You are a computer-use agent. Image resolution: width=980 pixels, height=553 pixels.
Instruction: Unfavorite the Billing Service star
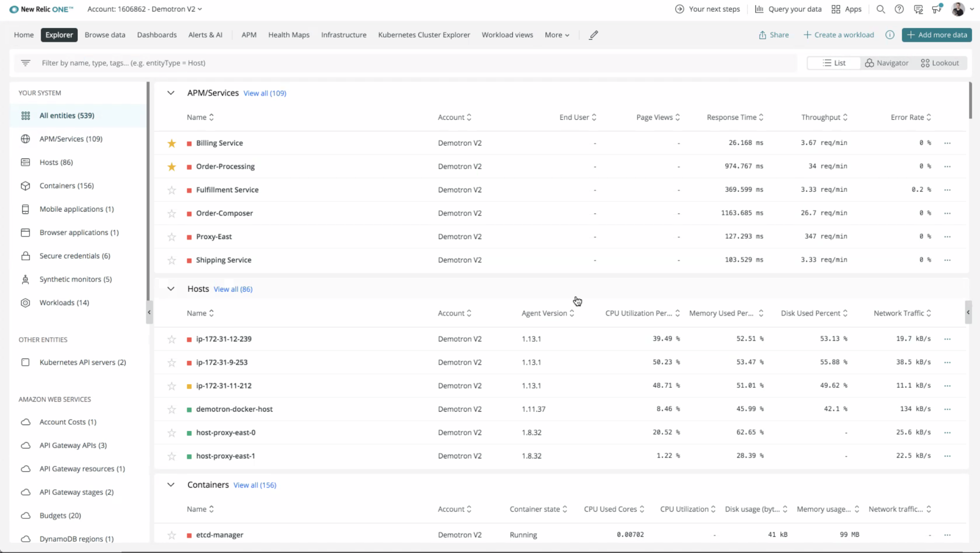(x=172, y=143)
